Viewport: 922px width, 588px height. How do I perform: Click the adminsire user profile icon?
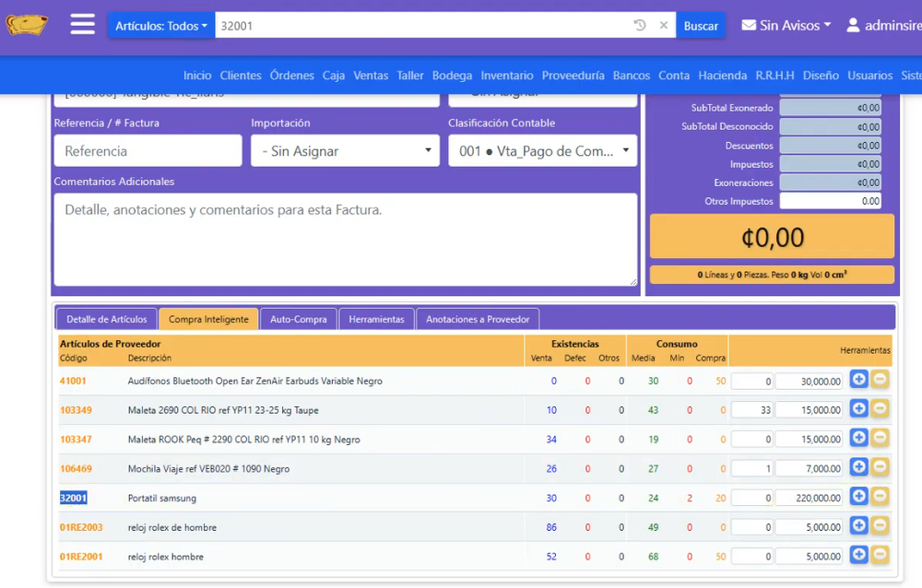coord(853,25)
